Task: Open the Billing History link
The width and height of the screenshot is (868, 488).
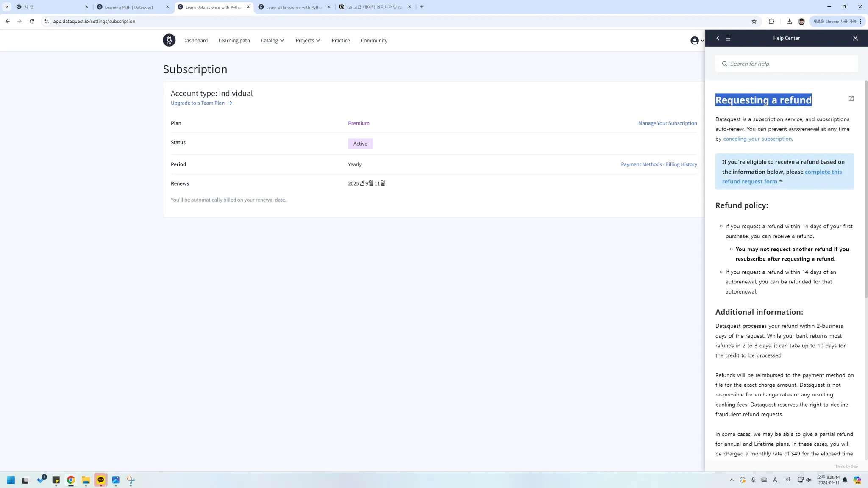Action: pyautogui.click(x=681, y=164)
